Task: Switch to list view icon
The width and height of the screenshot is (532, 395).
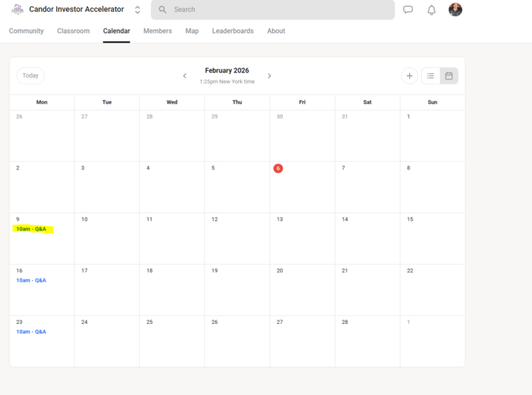Action: (x=431, y=75)
